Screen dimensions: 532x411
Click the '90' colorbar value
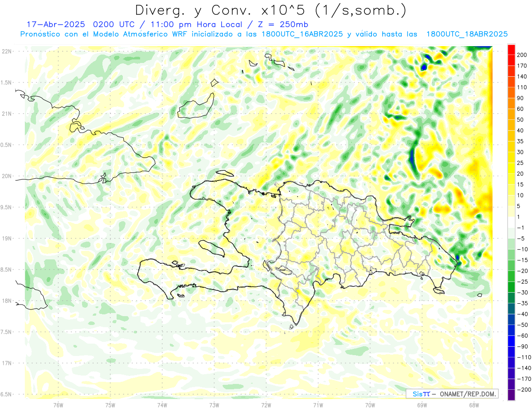[x=520, y=98]
